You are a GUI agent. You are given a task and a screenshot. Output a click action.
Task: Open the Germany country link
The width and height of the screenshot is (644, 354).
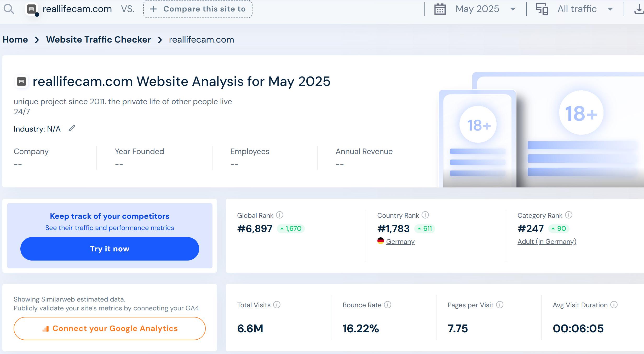pyautogui.click(x=400, y=241)
